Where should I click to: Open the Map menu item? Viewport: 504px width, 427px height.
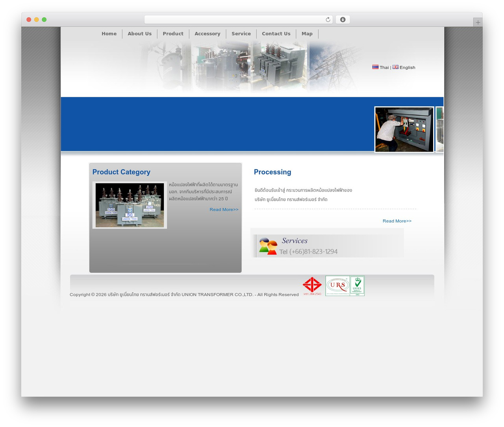pyautogui.click(x=307, y=34)
